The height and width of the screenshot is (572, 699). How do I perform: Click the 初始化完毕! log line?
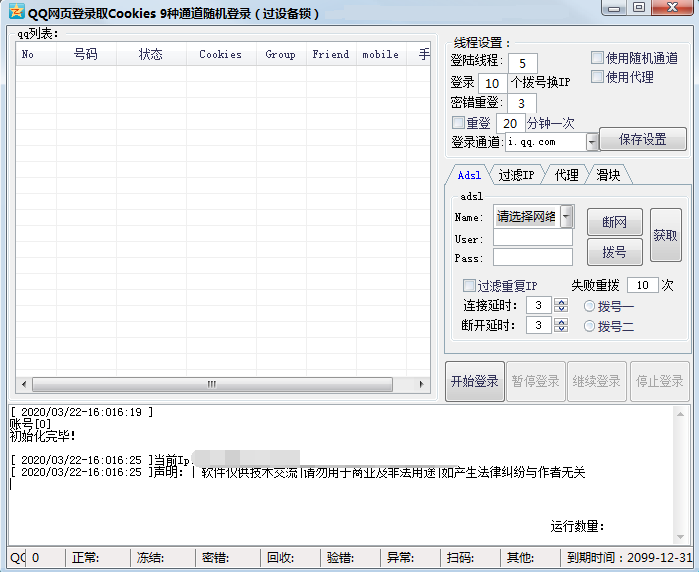43,436
